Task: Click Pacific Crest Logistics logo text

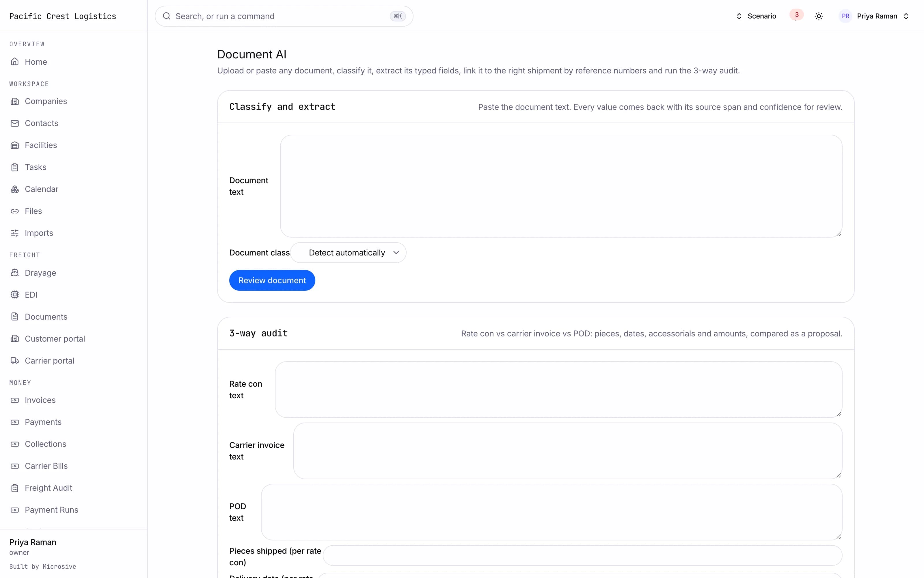Action: [x=63, y=16]
